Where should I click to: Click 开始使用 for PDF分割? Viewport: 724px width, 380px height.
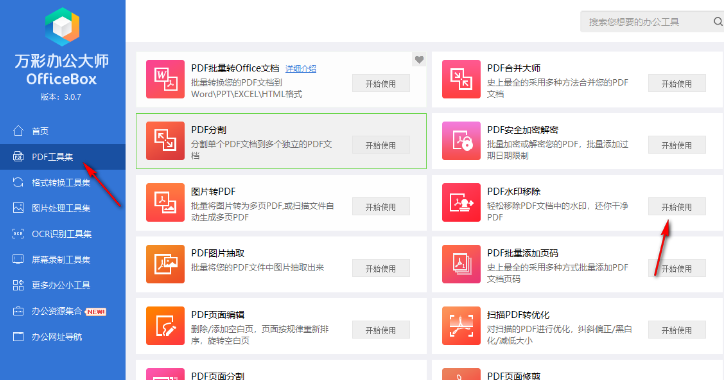click(x=380, y=145)
